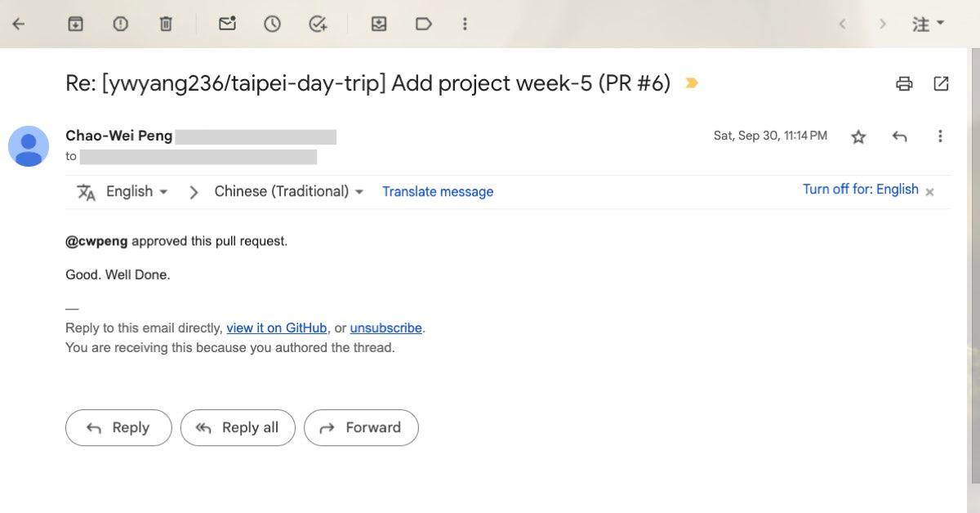Print the whole conversation
Image resolution: width=980 pixels, height=513 pixels.
point(904,83)
